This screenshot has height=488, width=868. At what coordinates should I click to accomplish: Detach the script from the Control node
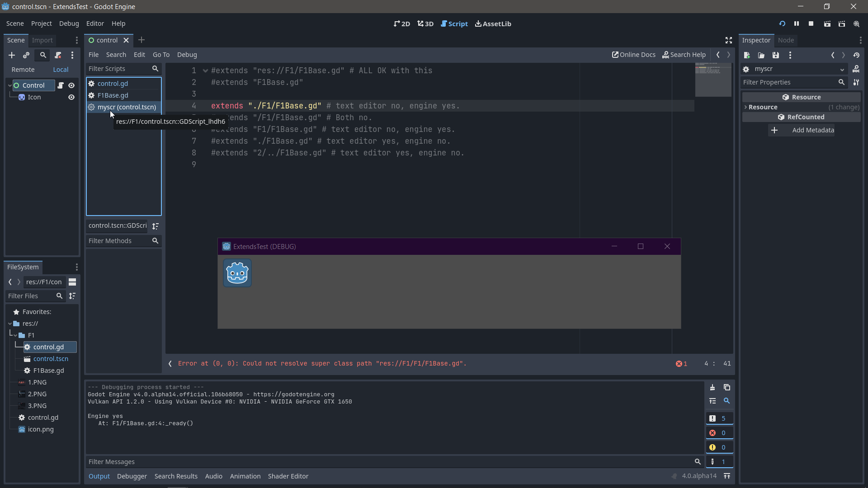[58, 55]
